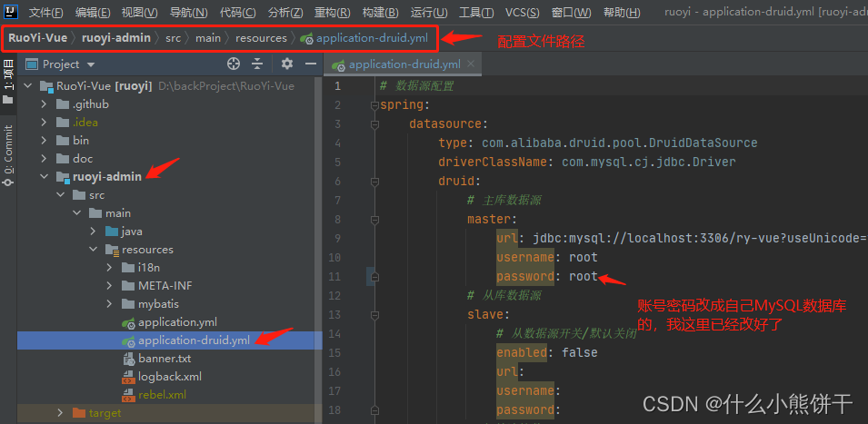
Task: Open the 工具(T) menu
Action: click(476, 12)
